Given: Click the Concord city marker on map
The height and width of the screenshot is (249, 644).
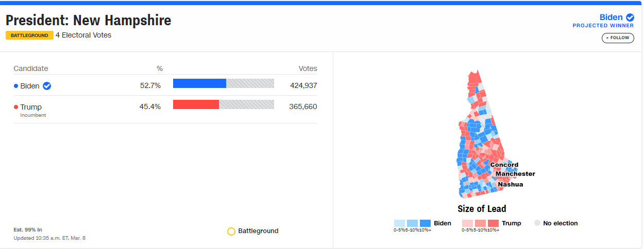Looking at the screenshot, I should [488, 169].
